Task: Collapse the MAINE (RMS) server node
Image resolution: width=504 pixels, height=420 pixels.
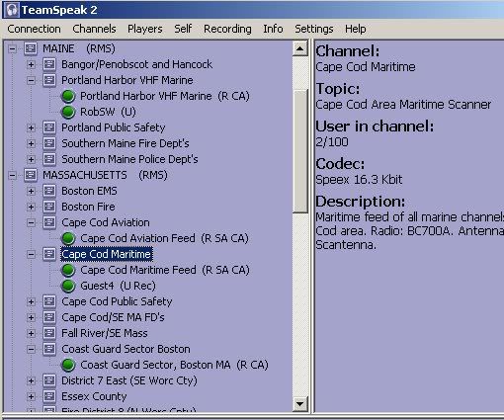Action: coord(12,48)
